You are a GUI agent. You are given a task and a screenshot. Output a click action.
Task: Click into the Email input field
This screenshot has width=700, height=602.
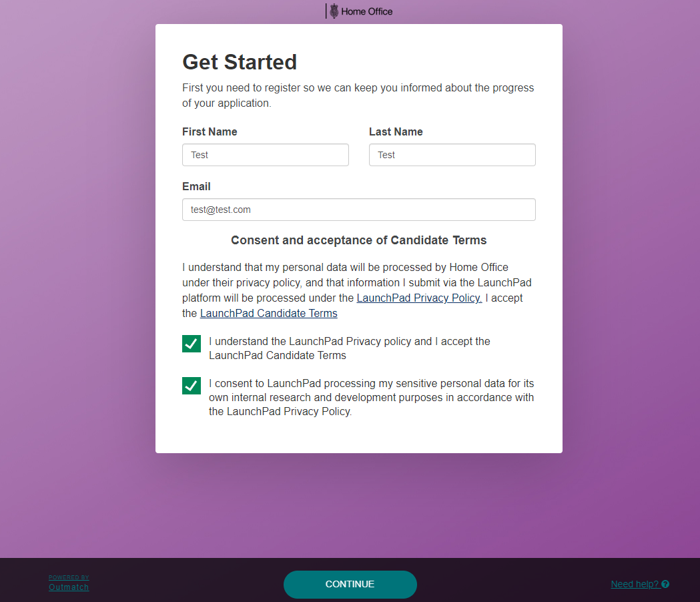[x=359, y=210]
